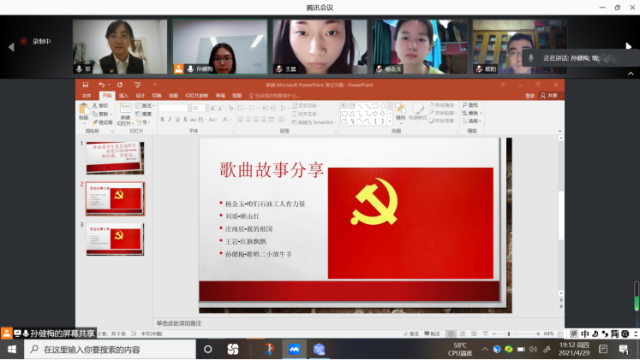Convert text to SmartArt

point(313,122)
